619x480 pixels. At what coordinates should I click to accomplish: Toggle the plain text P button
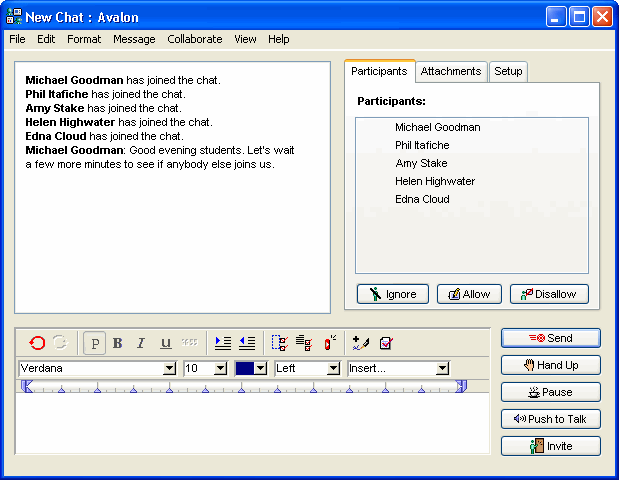pos(95,343)
